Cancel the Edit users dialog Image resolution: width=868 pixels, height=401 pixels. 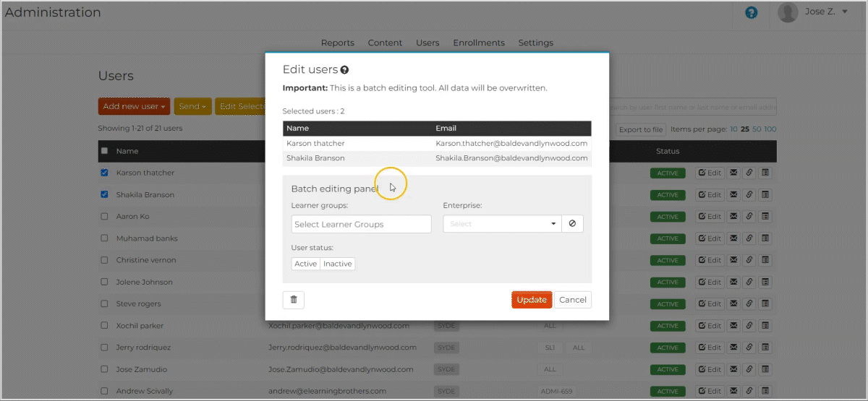[x=572, y=300]
